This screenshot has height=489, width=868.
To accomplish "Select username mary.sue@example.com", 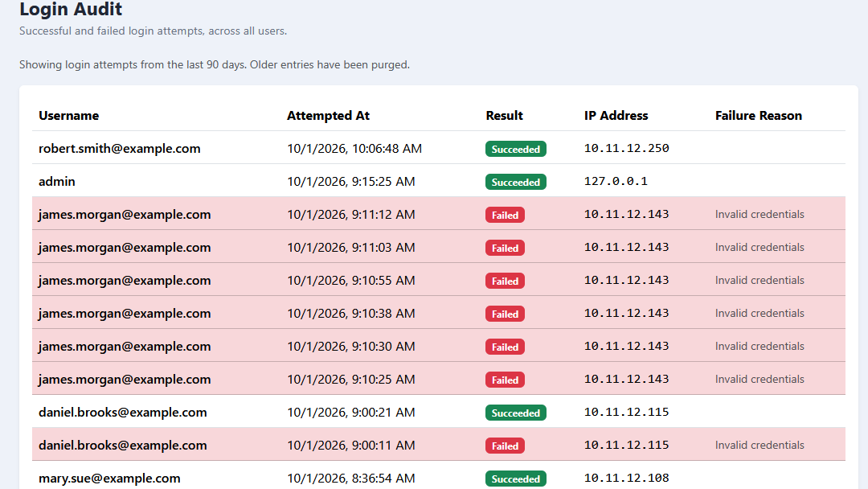I will [109, 479].
